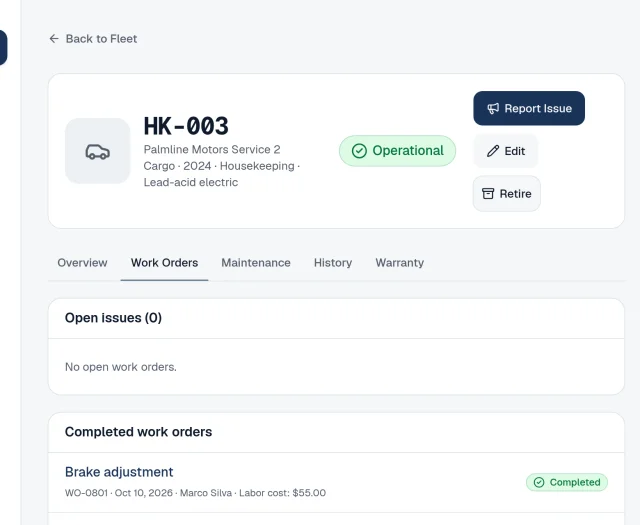Click the Completed work orders heading
640x525 pixels.
138,432
